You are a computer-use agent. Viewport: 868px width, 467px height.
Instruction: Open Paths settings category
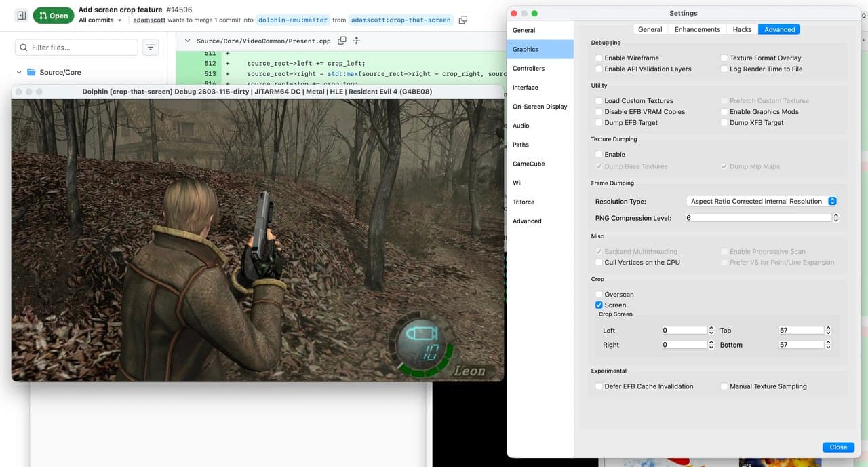(540, 145)
